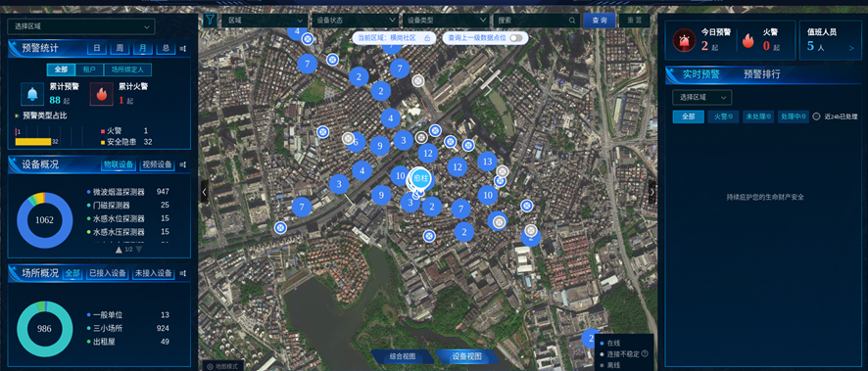Click the help icon next to 连接不稳定

(645, 353)
